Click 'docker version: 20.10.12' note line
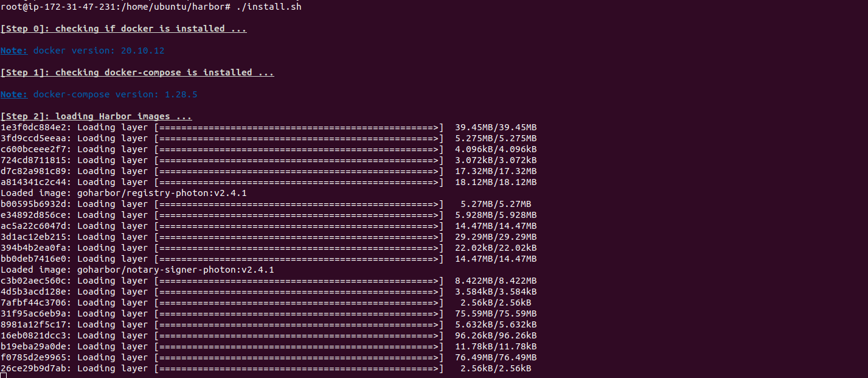Viewport: 868px width, 378px height. click(99, 51)
